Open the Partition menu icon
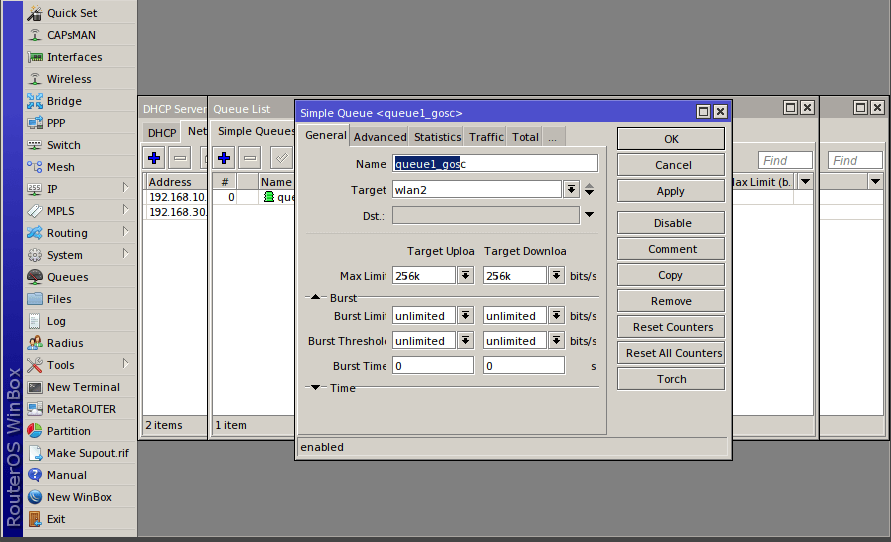 pos(35,431)
